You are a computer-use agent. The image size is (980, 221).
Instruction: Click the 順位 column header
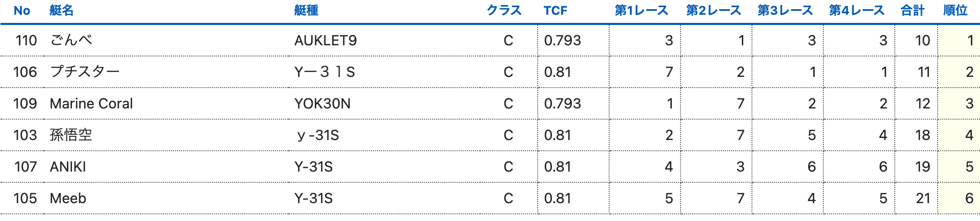[x=955, y=11]
